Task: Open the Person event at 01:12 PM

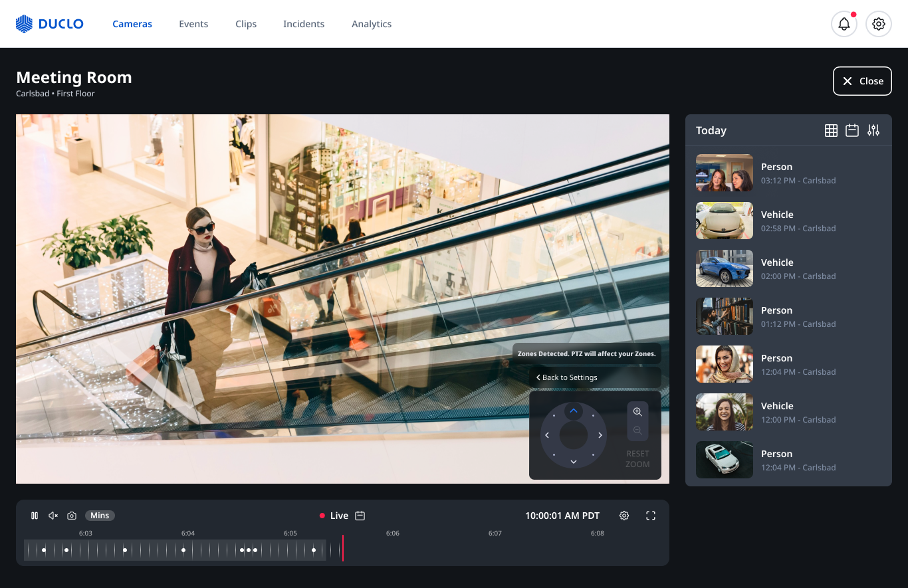Action: click(x=788, y=316)
